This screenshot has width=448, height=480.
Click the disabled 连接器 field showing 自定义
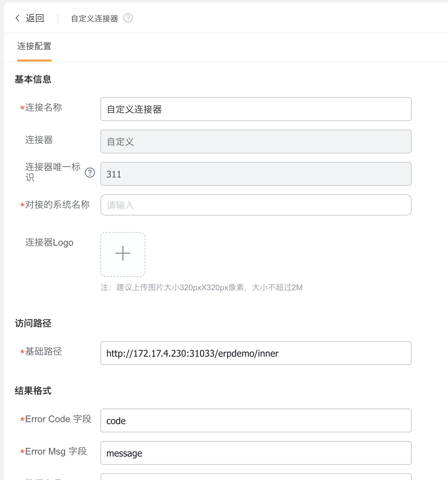(256, 141)
